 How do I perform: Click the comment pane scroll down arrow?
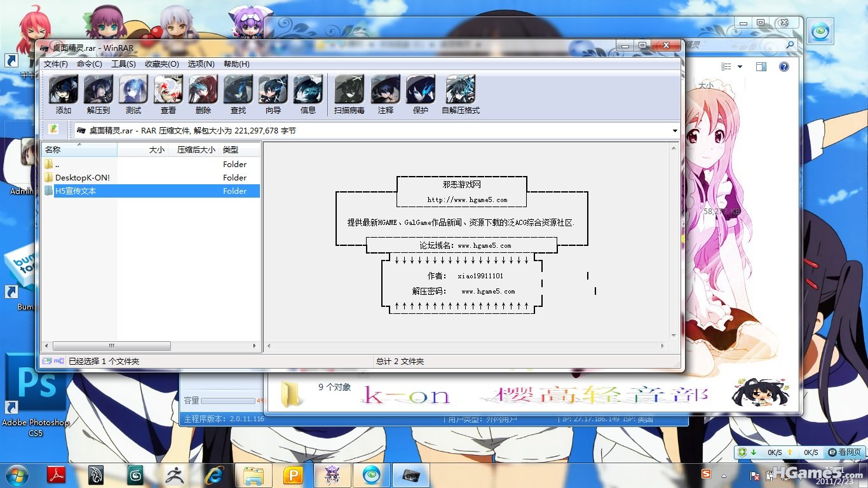(x=674, y=335)
